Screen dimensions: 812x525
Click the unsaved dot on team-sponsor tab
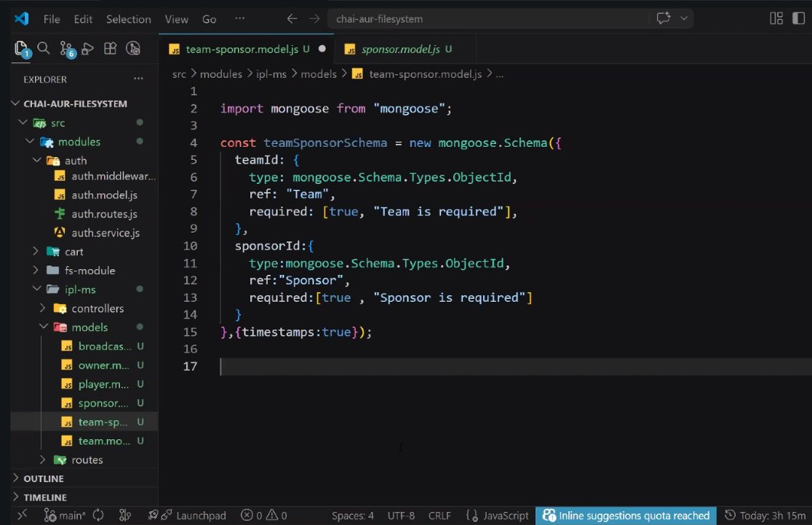322,49
